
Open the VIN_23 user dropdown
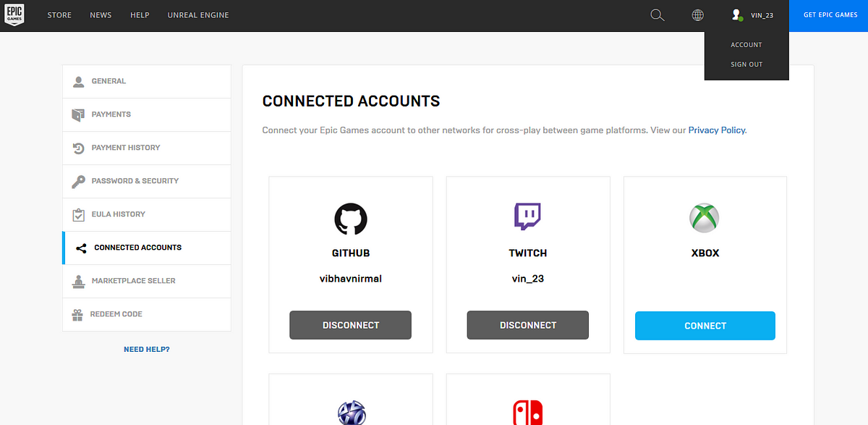coord(752,15)
